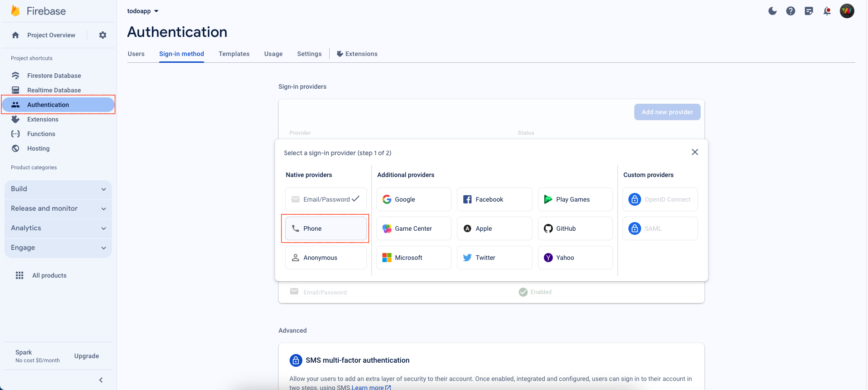Viewport: 868px width, 390px height.
Task: Open the notifications bell icon
Action: 827,11
